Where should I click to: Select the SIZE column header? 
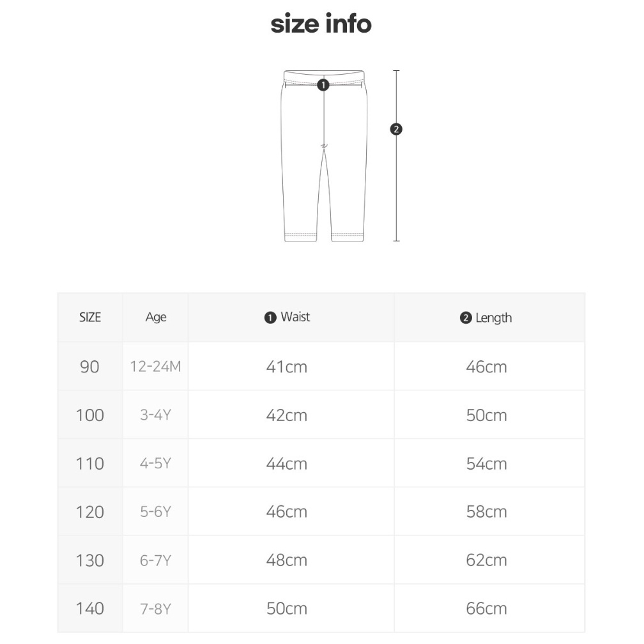pos(90,317)
